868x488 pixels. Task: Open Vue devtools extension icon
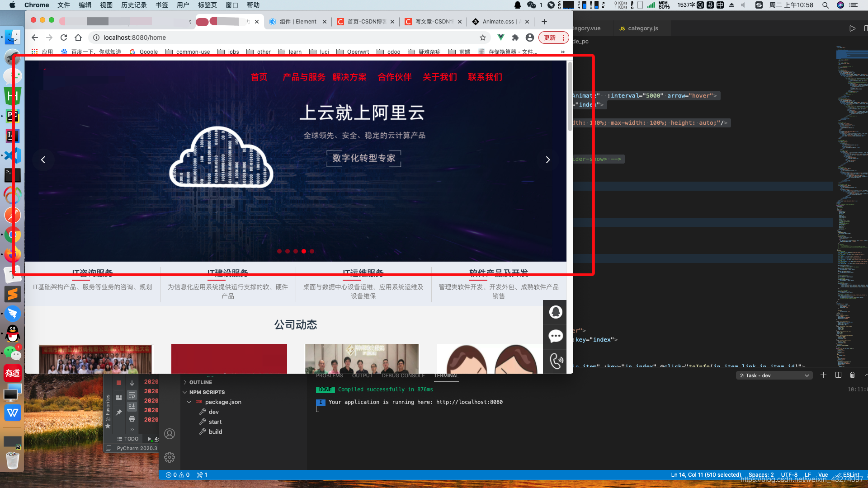coord(500,38)
